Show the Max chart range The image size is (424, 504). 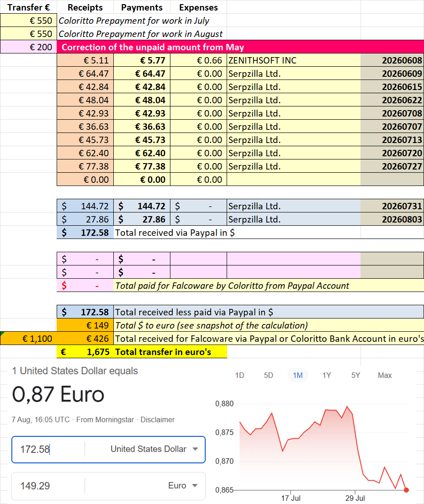pos(385,375)
